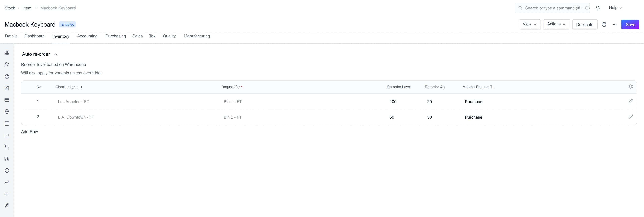Open the notifications bell
The width and height of the screenshot is (644, 217).
tap(598, 8)
